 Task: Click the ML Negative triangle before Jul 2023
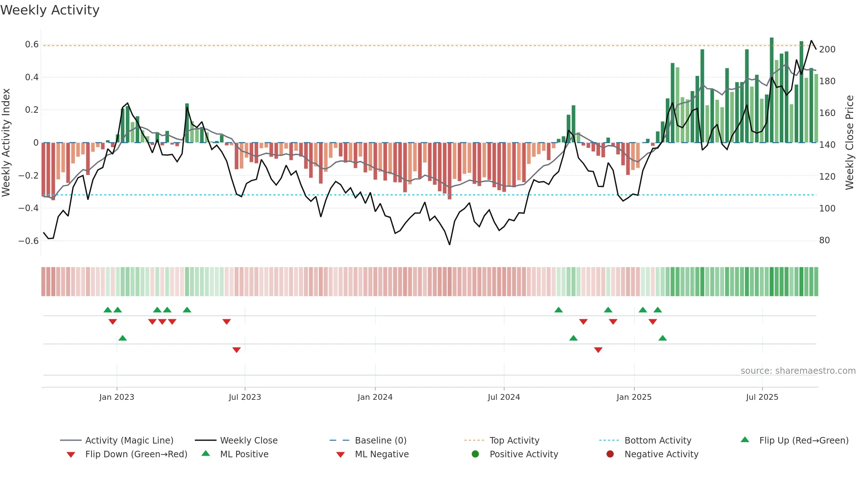237,350
